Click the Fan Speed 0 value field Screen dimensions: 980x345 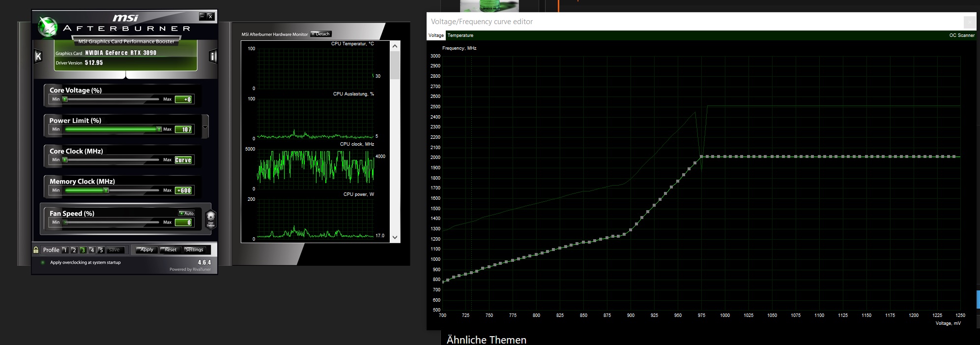(183, 222)
